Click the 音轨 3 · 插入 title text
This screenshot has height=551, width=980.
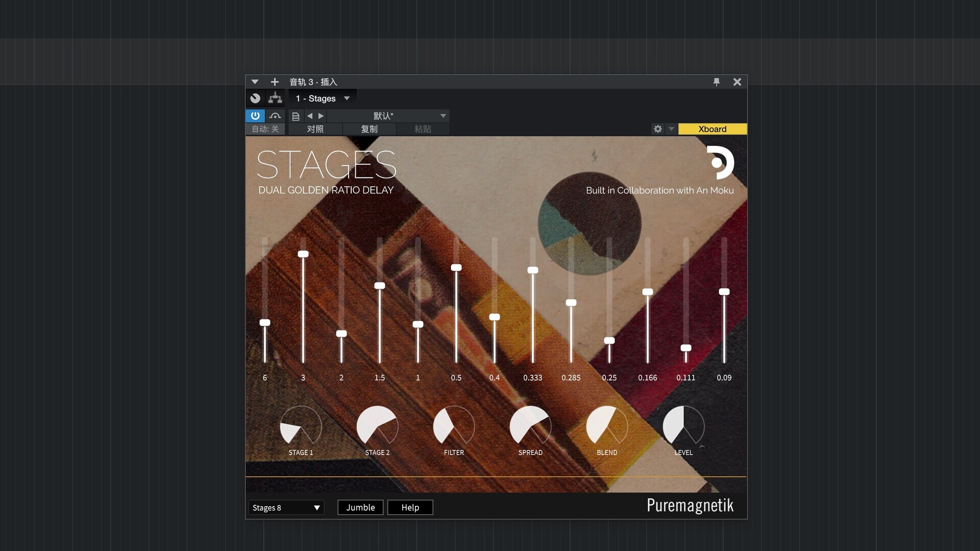click(313, 82)
